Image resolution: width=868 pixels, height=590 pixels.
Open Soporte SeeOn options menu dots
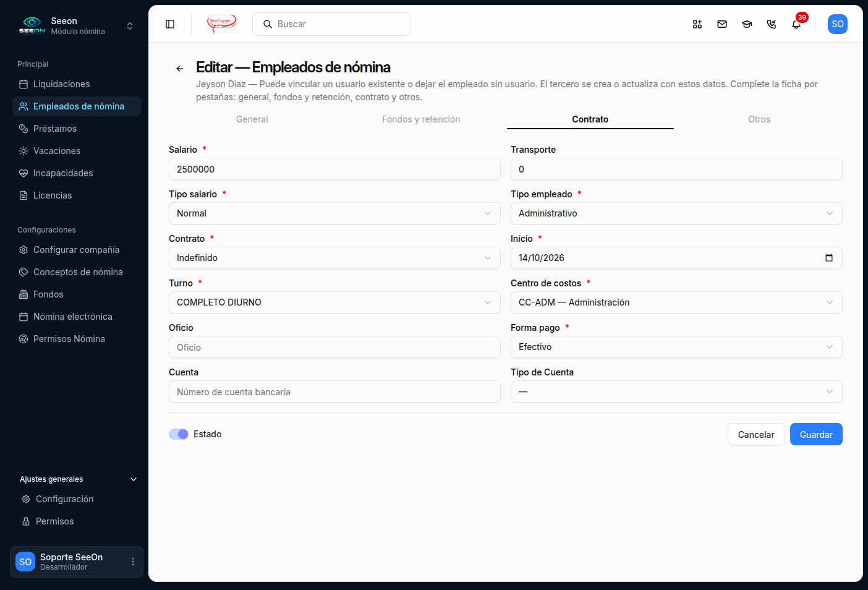[133, 562]
